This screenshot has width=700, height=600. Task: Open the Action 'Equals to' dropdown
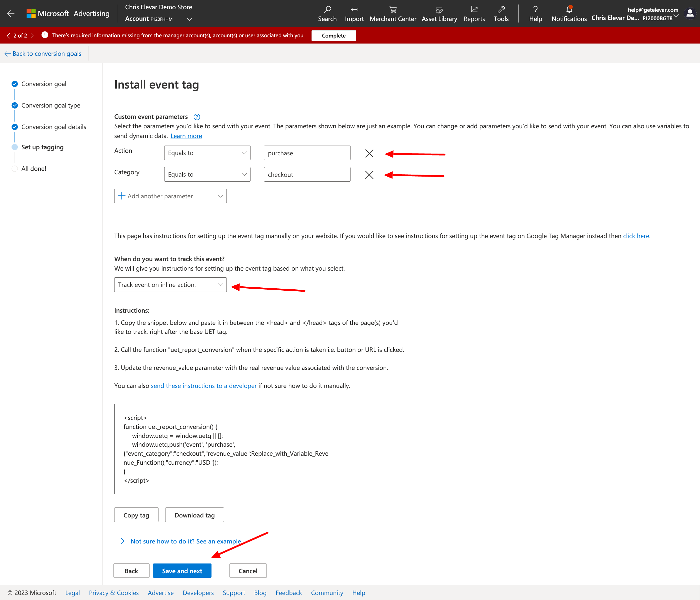click(207, 153)
